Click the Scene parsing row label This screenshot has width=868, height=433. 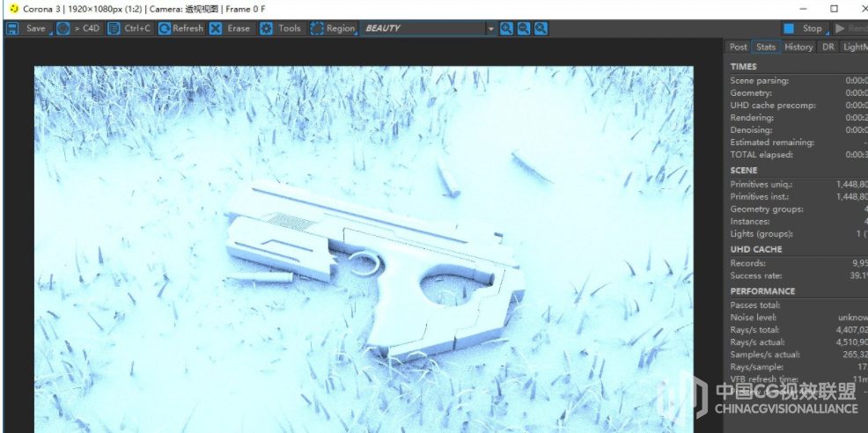(759, 81)
